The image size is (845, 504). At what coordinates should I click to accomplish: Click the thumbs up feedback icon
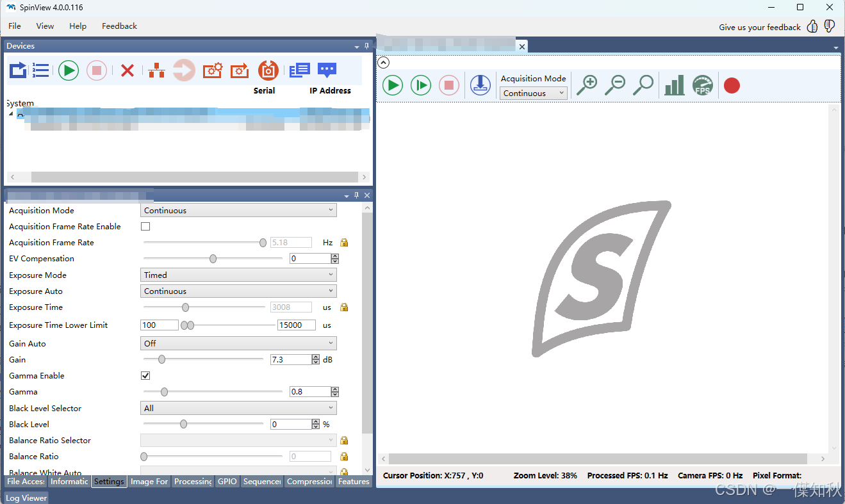point(812,26)
